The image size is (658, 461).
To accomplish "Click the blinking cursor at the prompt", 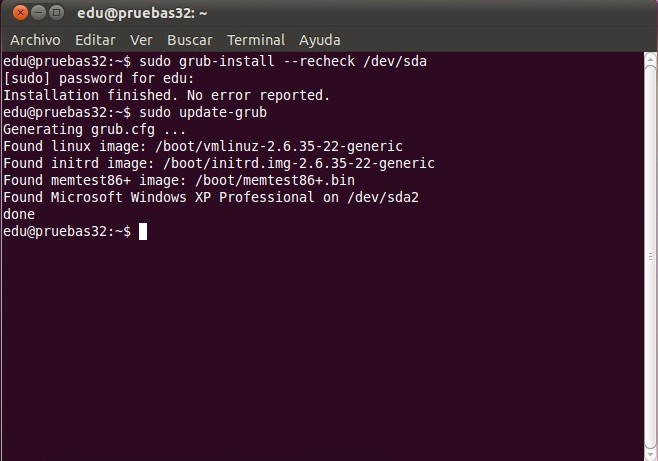I will (x=143, y=232).
